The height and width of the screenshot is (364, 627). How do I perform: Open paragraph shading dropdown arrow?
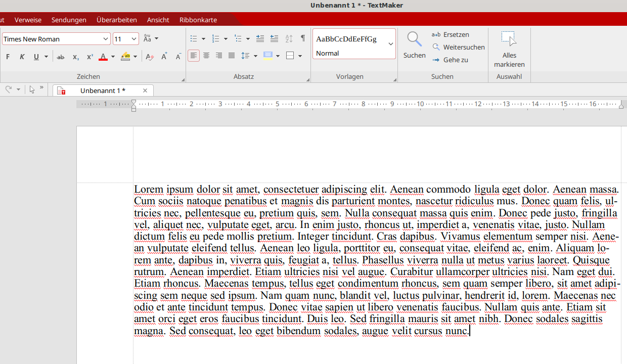pyautogui.click(x=278, y=56)
